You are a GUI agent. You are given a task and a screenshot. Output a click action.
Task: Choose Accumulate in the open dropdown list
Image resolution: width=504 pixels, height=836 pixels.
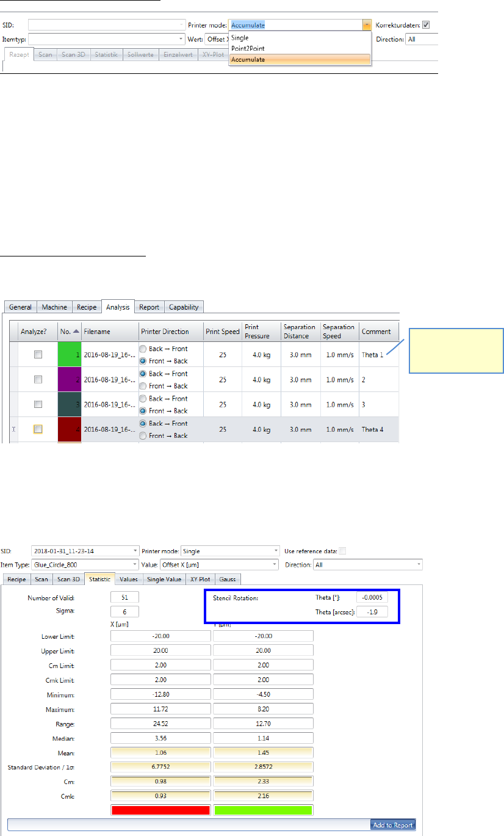[248, 59]
